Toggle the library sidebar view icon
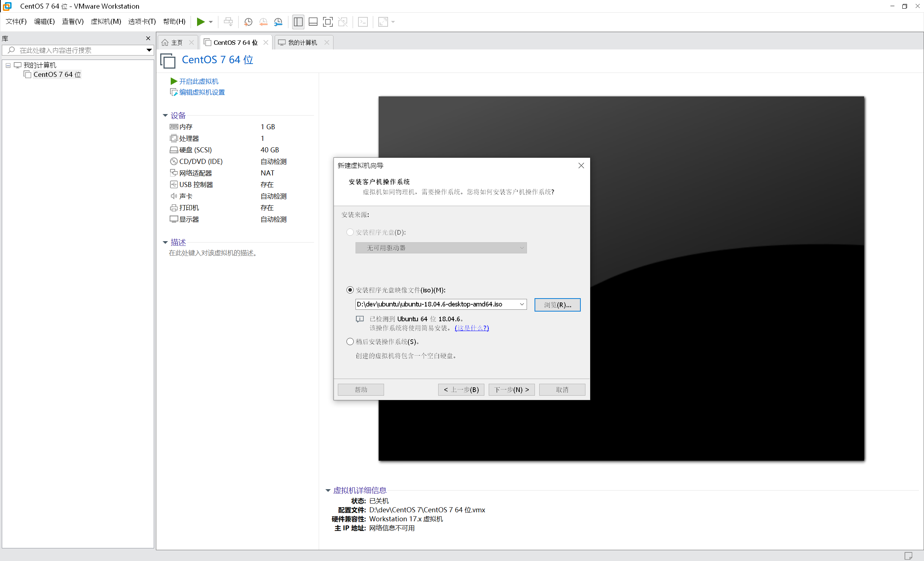 tap(298, 22)
